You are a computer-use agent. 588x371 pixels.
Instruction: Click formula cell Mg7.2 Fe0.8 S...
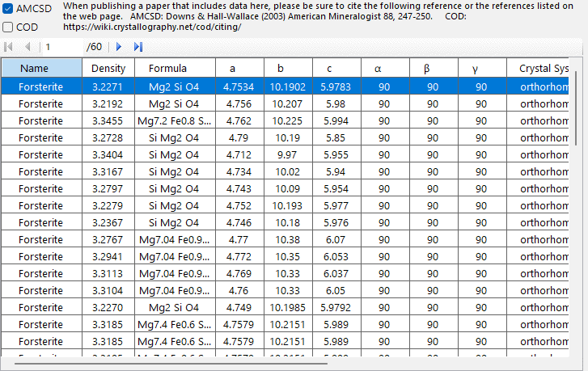pos(175,121)
